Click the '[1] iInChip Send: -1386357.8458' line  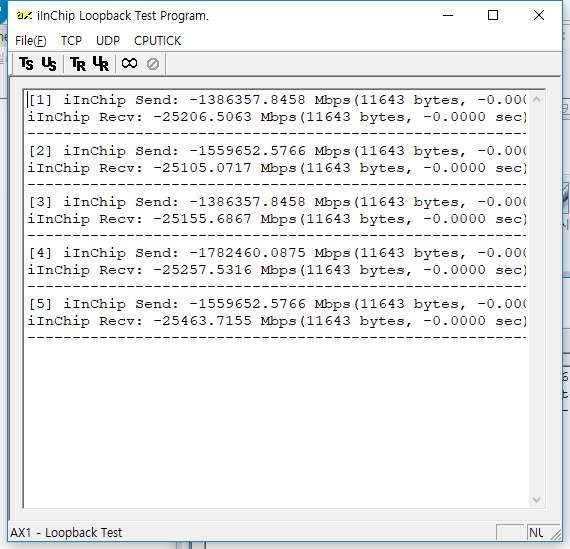tap(277, 100)
